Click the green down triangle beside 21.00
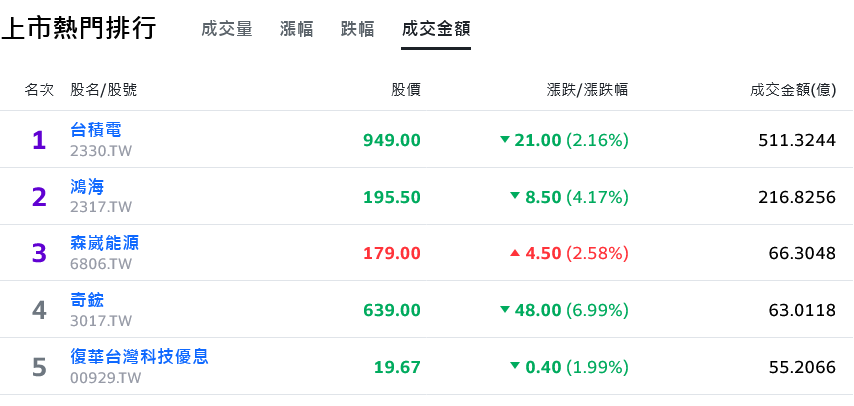 505,140
